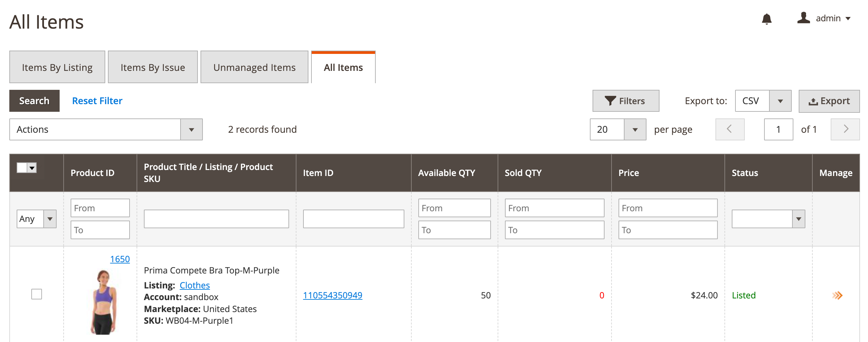This screenshot has width=868, height=342.
Task: Change the per page value from 20
Action: [618, 129]
